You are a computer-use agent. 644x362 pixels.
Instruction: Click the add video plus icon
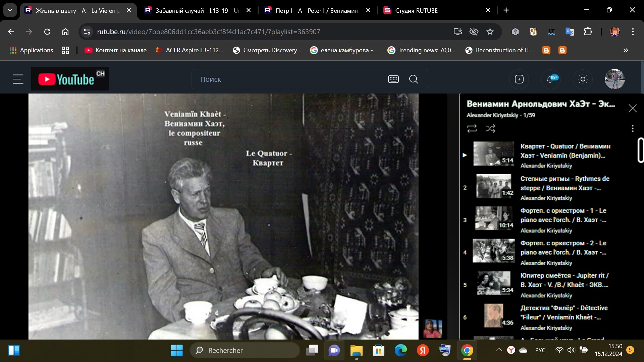pyautogui.click(x=519, y=79)
